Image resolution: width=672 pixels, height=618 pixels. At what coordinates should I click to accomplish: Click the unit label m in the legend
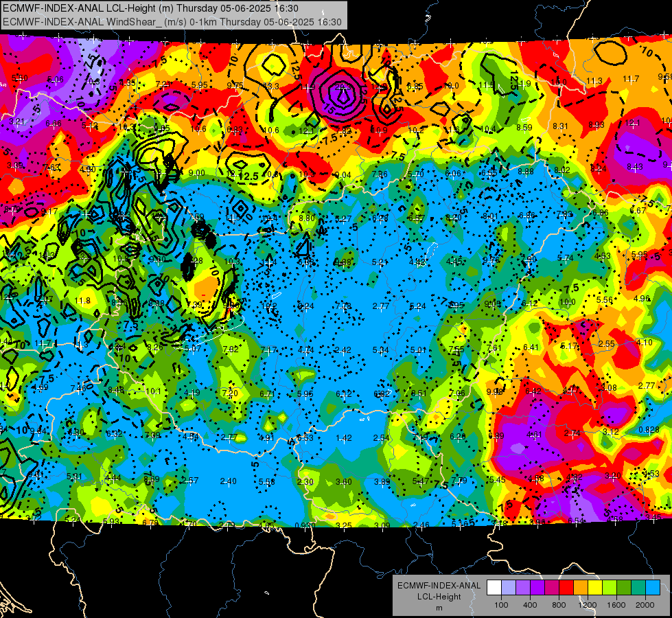439,608
